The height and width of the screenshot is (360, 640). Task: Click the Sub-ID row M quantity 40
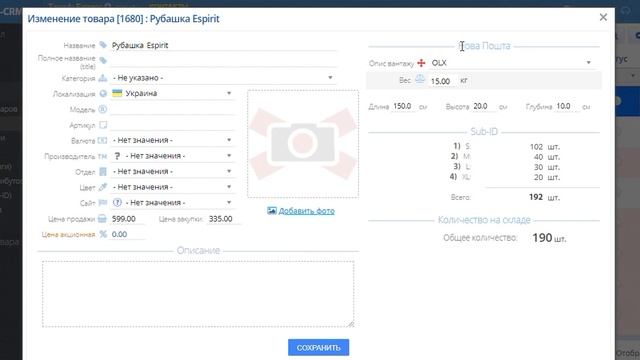[x=538, y=157]
